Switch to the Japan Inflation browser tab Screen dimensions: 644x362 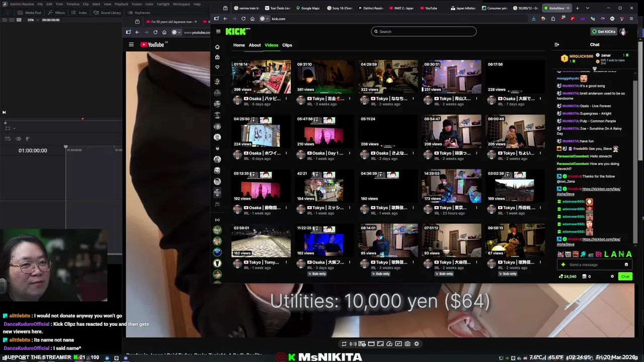(463, 8)
